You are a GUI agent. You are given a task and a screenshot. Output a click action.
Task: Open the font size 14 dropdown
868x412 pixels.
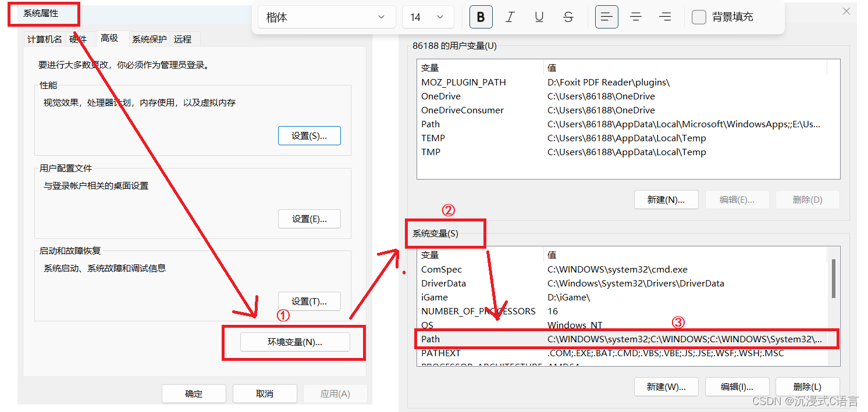tap(428, 17)
